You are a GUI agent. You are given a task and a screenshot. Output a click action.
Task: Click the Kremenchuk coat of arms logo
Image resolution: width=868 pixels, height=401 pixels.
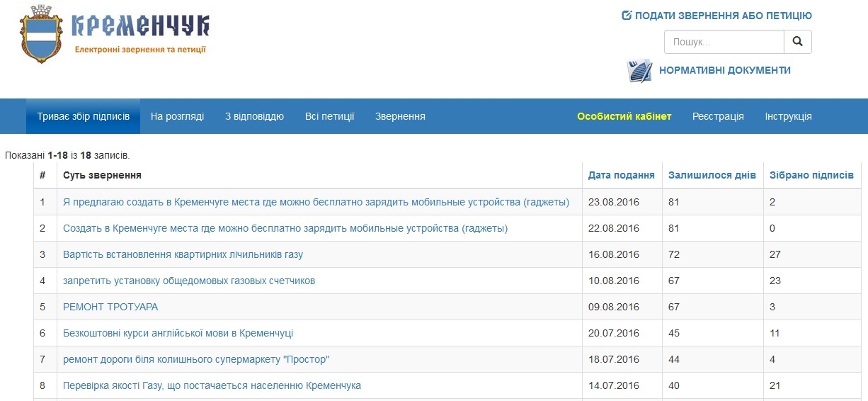point(42,34)
